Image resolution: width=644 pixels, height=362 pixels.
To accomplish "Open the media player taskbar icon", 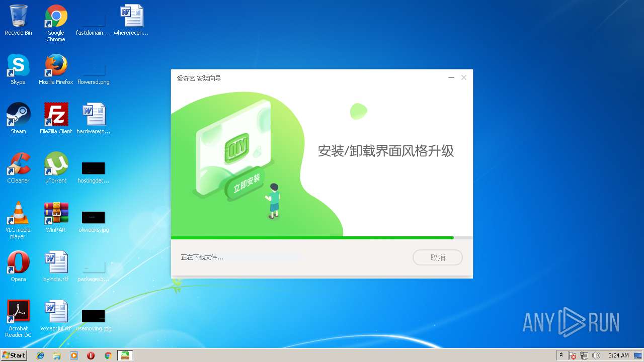I will click(74, 355).
